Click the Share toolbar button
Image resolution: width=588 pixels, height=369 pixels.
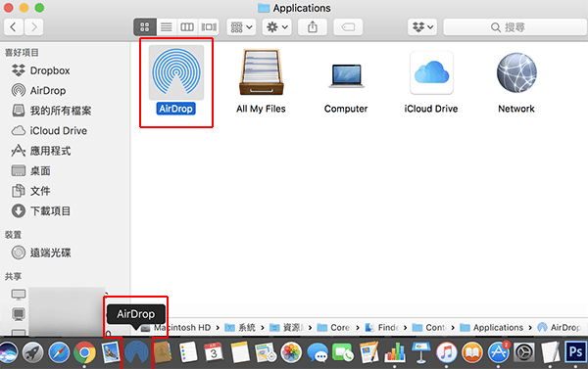pos(313,27)
